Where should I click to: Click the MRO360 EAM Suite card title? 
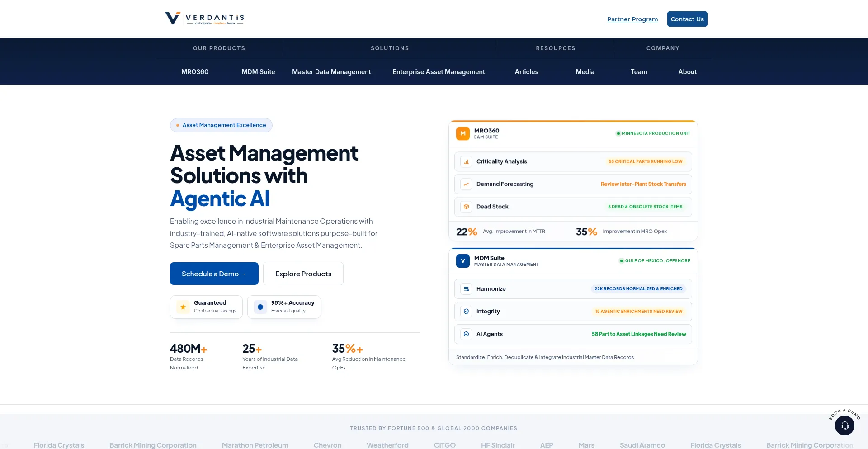pyautogui.click(x=486, y=133)
